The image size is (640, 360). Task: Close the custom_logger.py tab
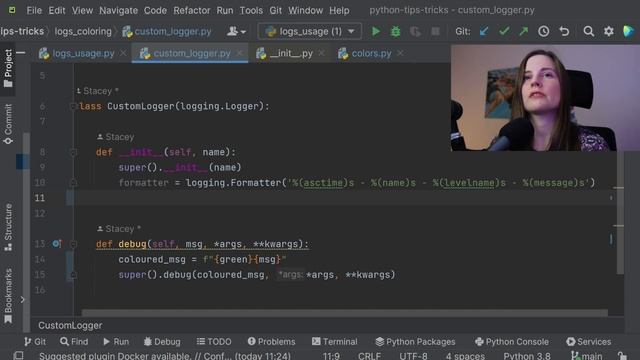[240, 53]
